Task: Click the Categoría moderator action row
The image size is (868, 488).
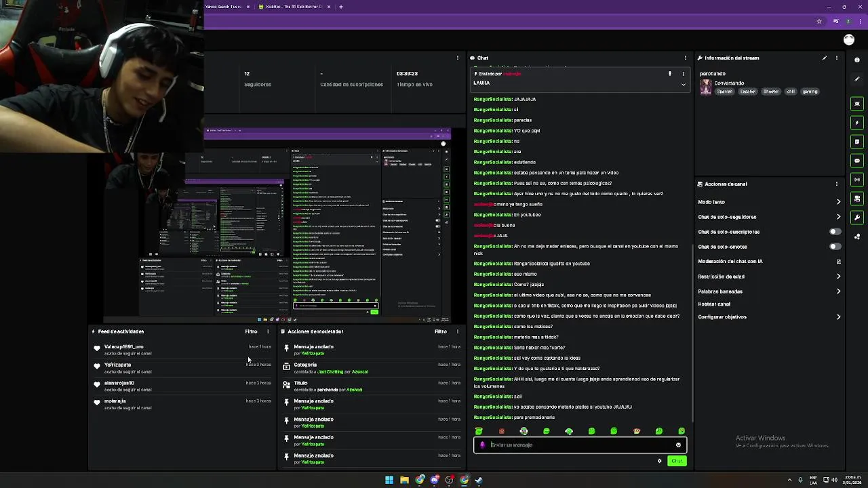Action: tap(371, 368)
